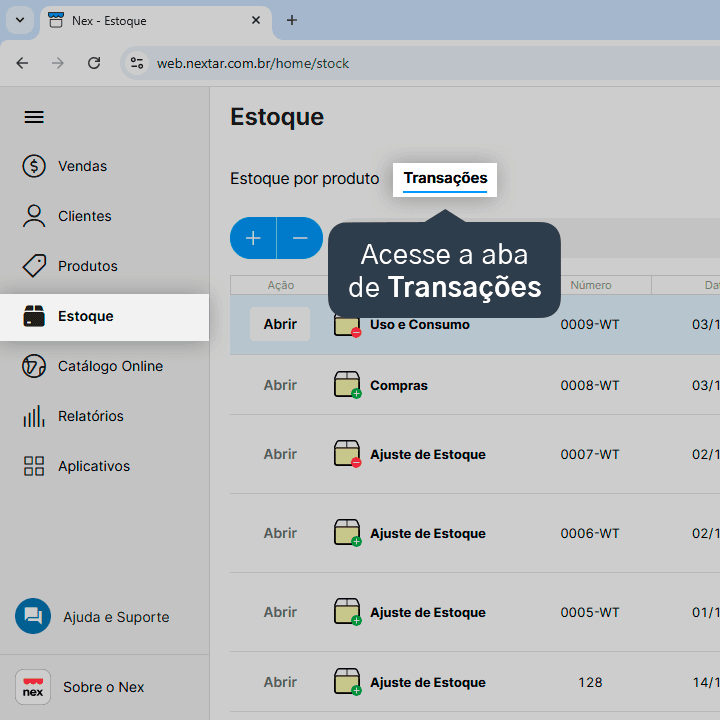Switch to Estoque por produto tab
720x720 pixels.
[304, 178]
